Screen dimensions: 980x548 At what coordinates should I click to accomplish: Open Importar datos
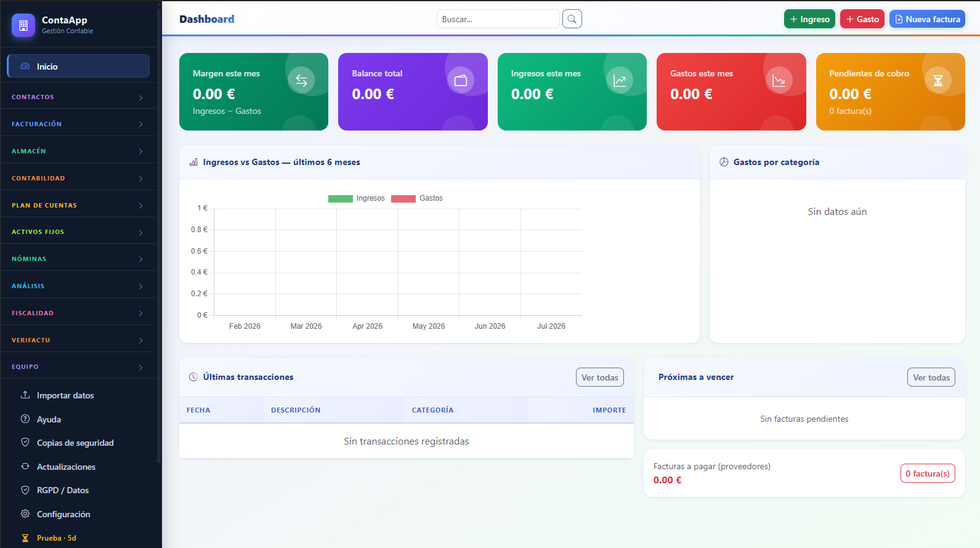click(78, 395)
